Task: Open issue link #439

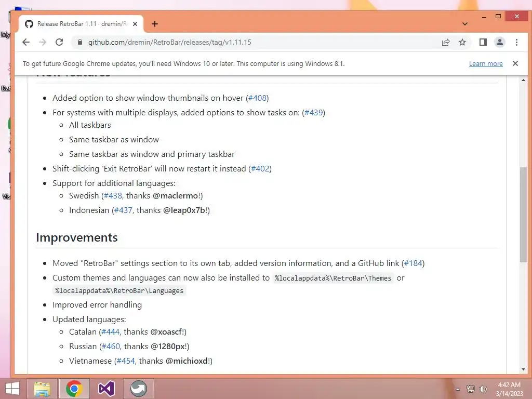Action: click(x=313, y=113)
